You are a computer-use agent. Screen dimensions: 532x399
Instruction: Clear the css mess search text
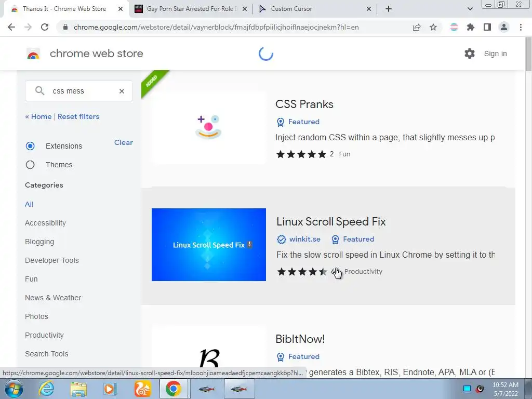tap(122, 91)
